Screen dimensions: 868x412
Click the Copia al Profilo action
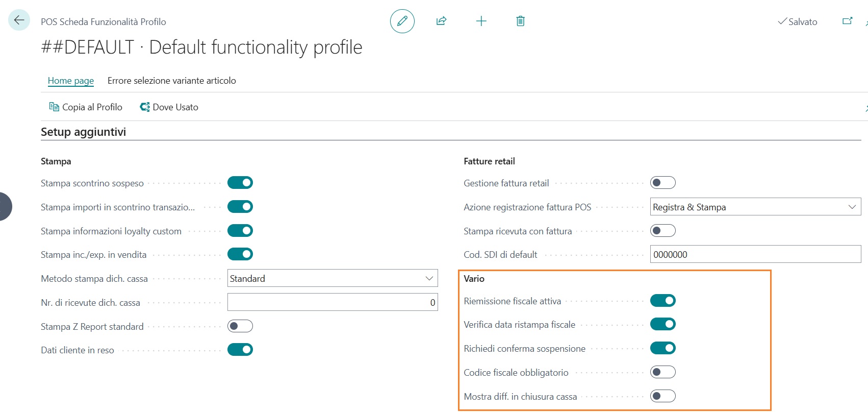click(86, 107)
